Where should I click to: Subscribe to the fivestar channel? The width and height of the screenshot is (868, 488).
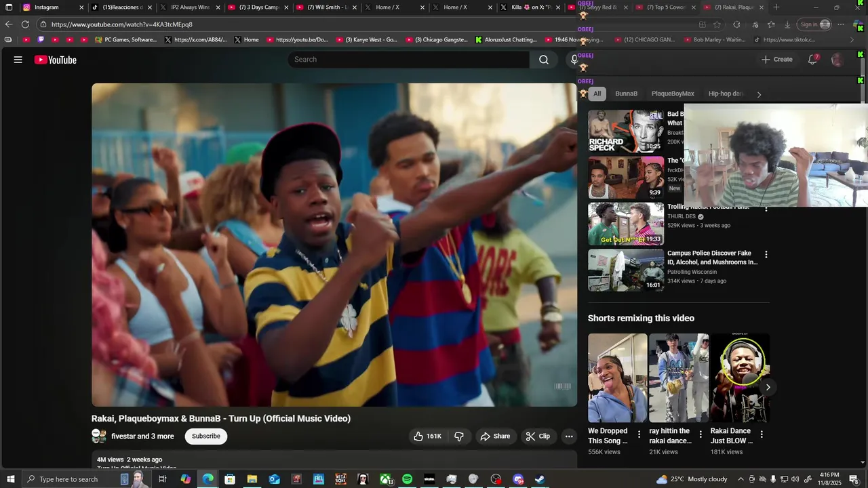pos(205,436)
